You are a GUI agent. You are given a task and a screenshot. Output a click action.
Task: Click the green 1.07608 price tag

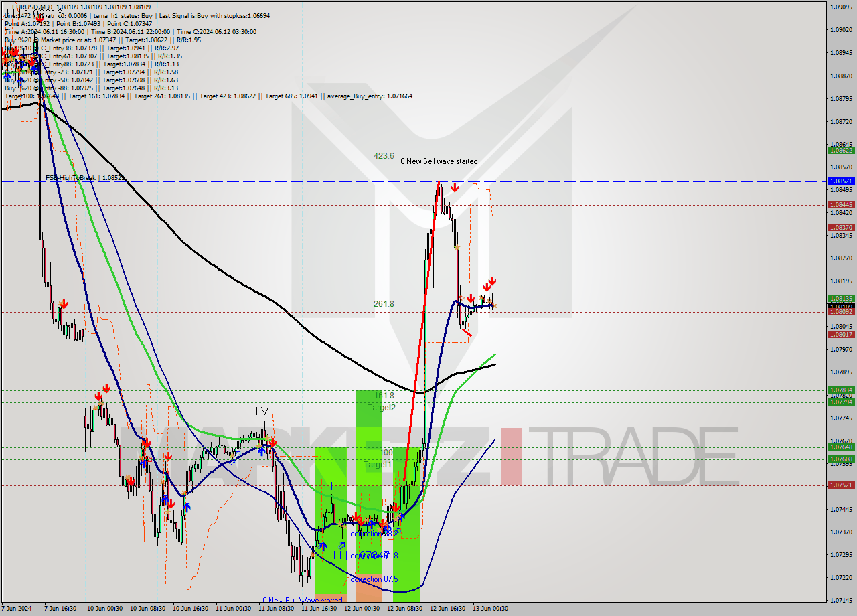(x=842, y=459)
